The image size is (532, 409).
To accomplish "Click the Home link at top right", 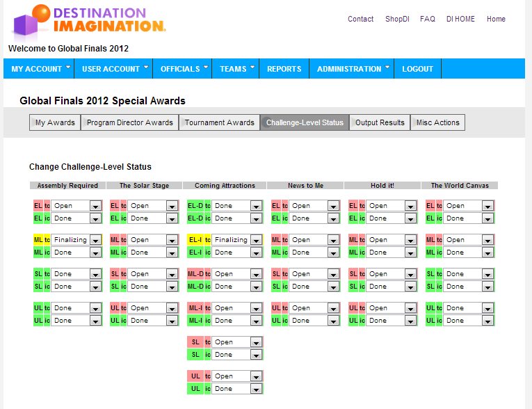I will click(x=496, y=19).
